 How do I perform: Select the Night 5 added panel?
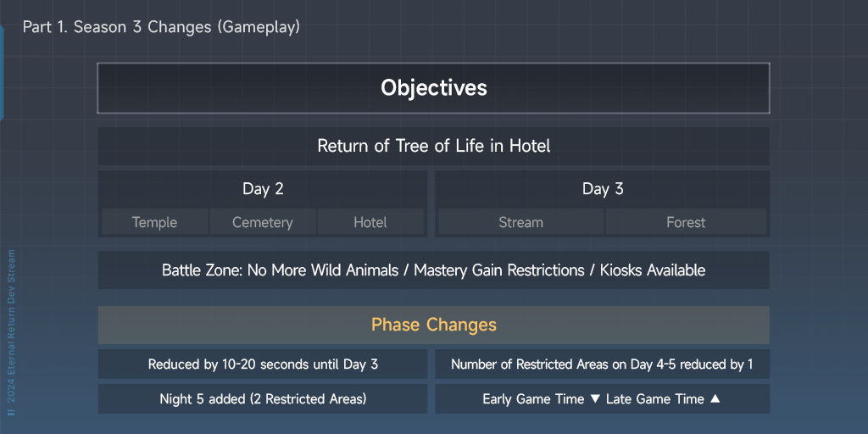point(263,399)
